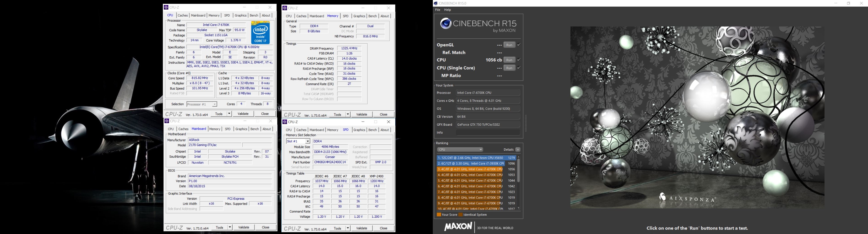Click the Core Speed value 815.82 MHz
The image size is (868, 234).
[200, 78]
